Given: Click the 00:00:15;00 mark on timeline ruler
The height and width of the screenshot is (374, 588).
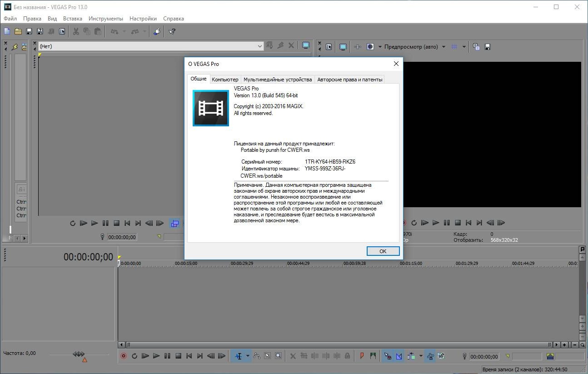Looking at the screenshot, I should tap(186, 263).
